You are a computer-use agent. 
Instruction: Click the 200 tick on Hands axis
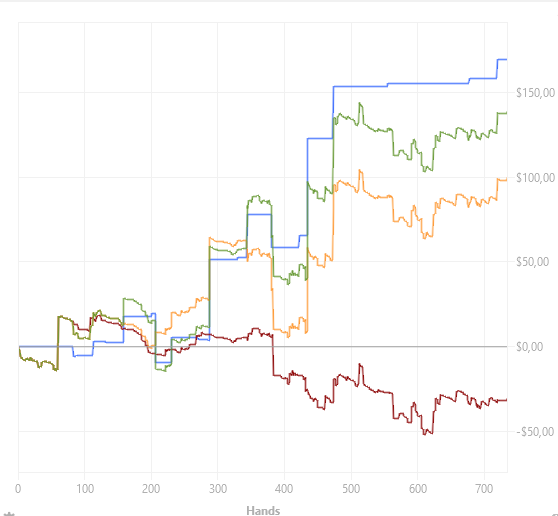coord(151,489)
